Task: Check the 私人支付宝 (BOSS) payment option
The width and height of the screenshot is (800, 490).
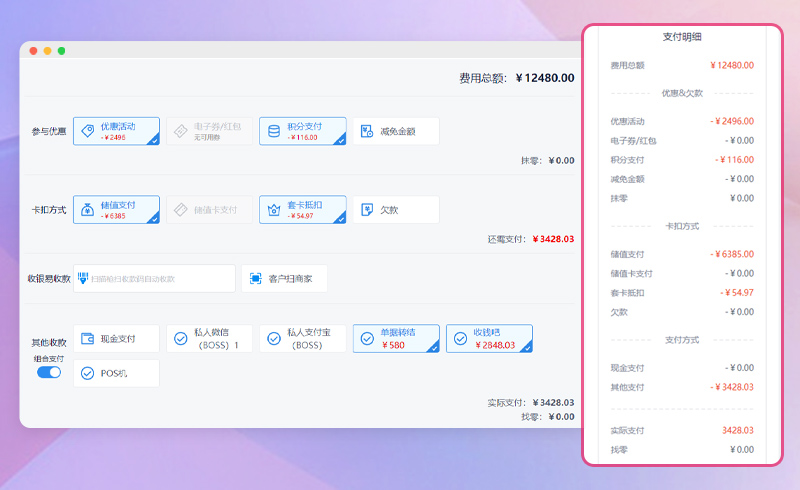Action: coord(274,339)
